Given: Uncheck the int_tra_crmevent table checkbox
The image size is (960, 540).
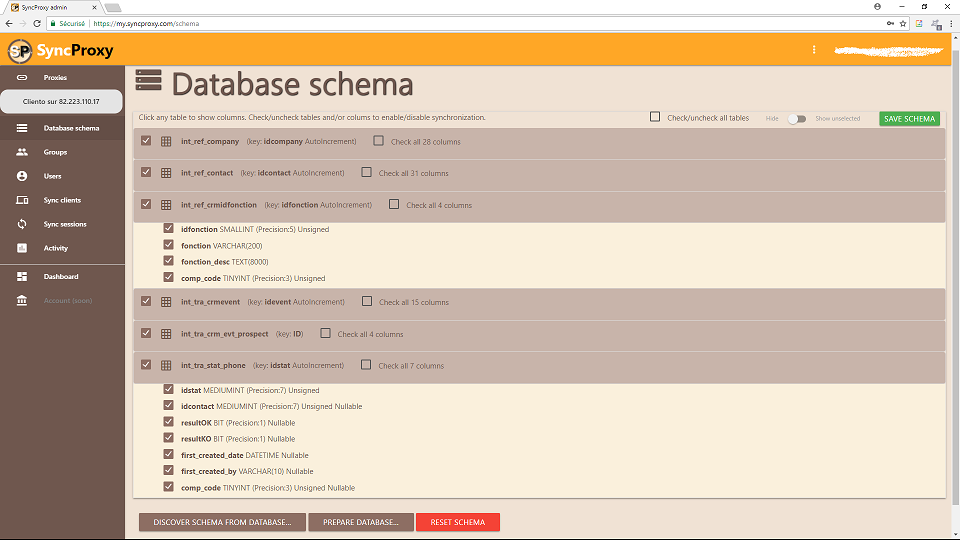Looking at the screenshot, I should [x=146, y=301].
